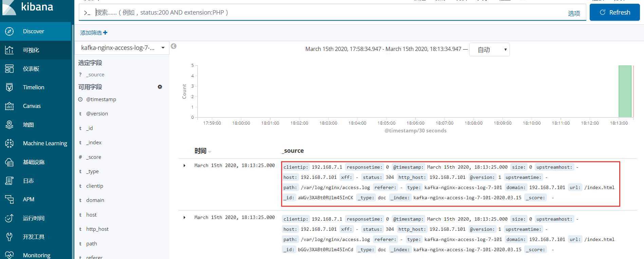Select the 可视化 menu label

(x=31, y=50)
